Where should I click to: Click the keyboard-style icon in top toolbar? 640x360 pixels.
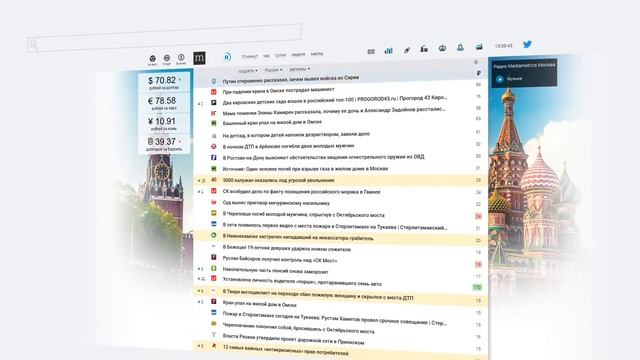coord(371,51)
